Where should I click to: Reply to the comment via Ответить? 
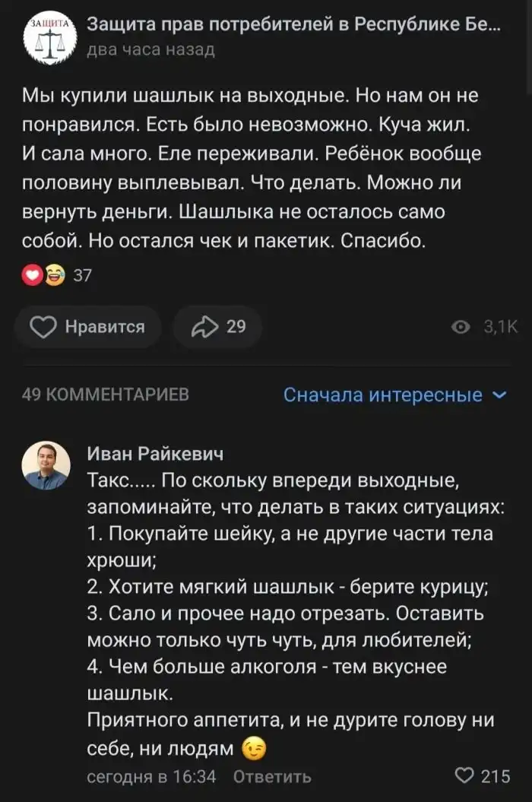[271, 776]
